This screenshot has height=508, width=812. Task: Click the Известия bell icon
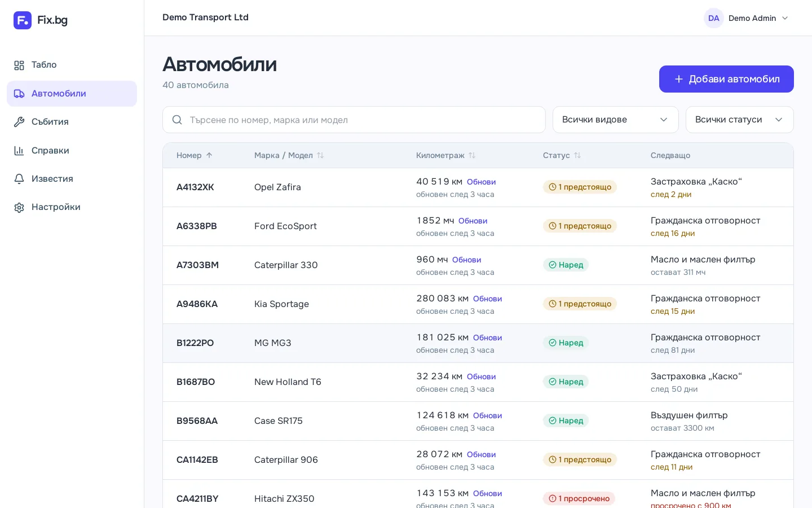19,179
